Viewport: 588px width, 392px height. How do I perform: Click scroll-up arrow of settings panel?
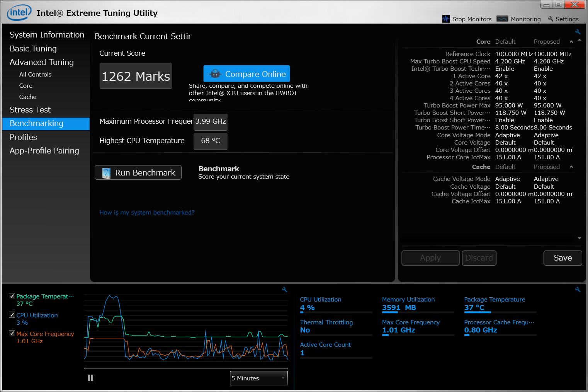(x=580, y=40)
